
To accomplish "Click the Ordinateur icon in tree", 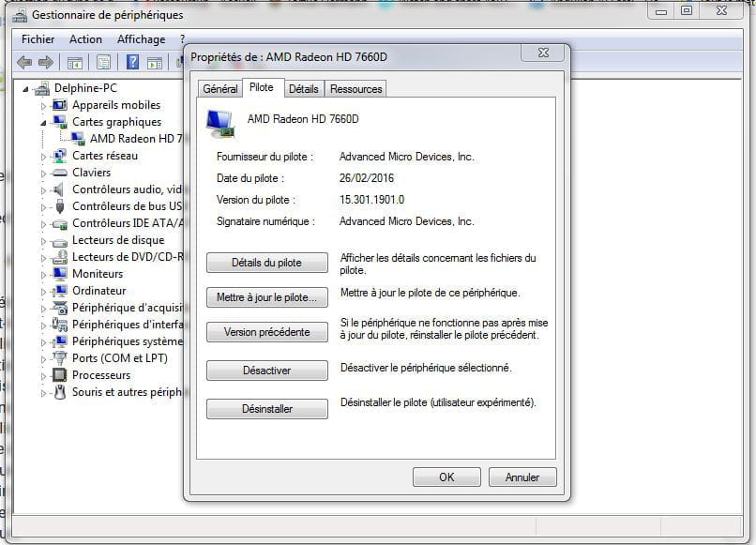I will 60,291.
